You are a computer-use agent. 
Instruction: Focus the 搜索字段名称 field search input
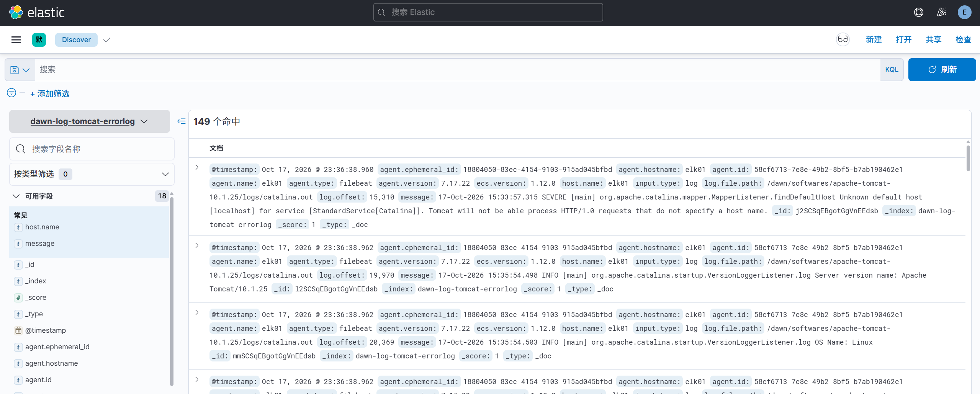pos(92,149)
